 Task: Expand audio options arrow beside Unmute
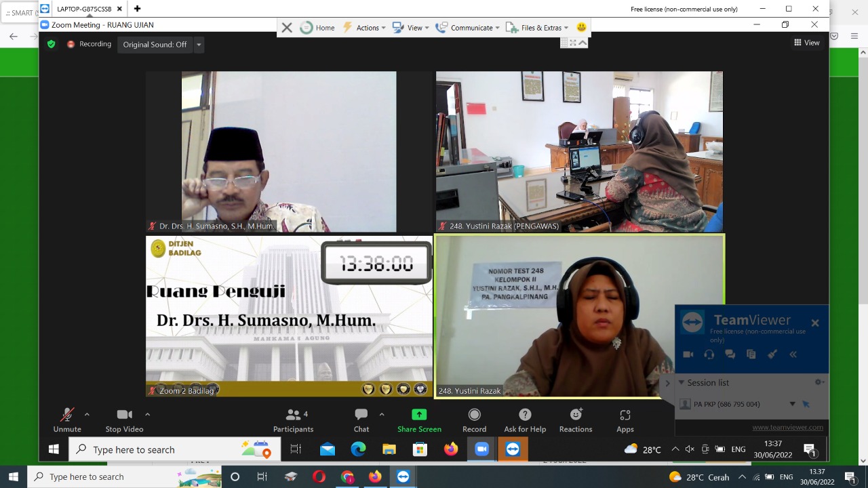(87, 414)
